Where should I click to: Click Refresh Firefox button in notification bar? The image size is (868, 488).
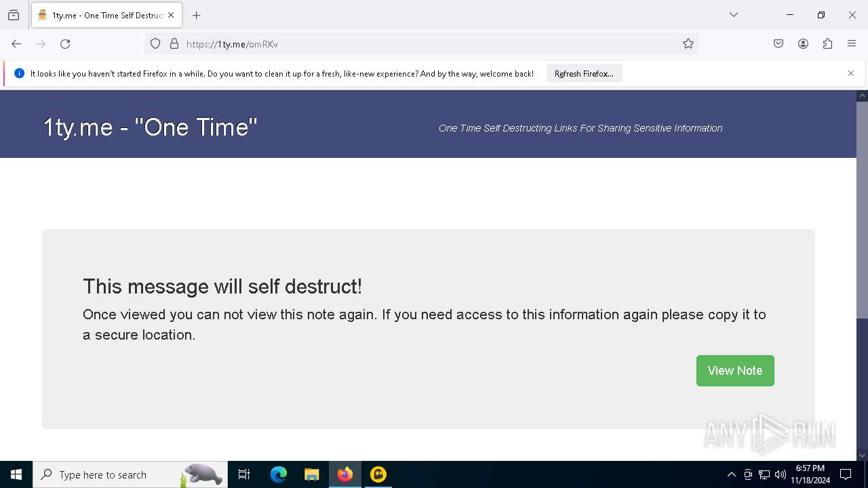(x=584, y=74)
